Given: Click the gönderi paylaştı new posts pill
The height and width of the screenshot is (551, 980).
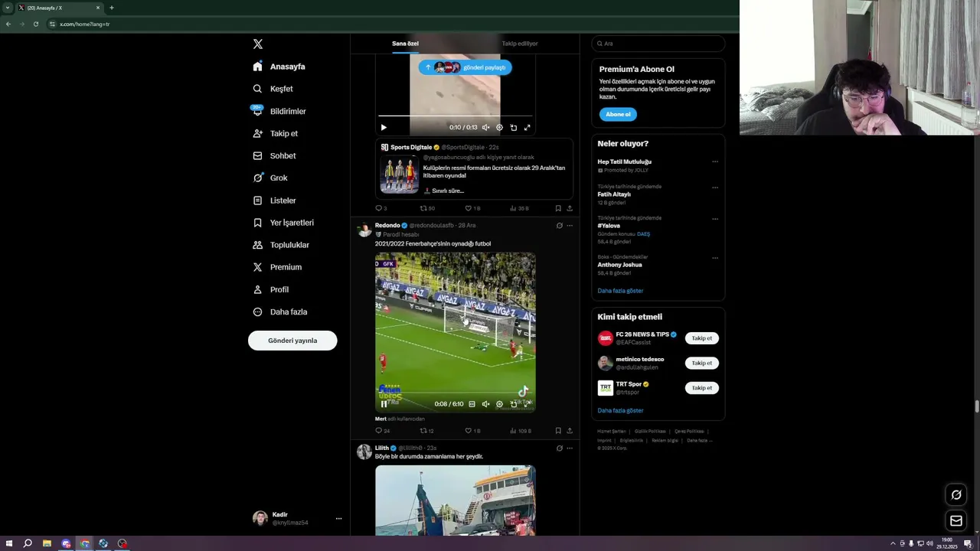Looking at the screenshot, I should click(465, 67).
